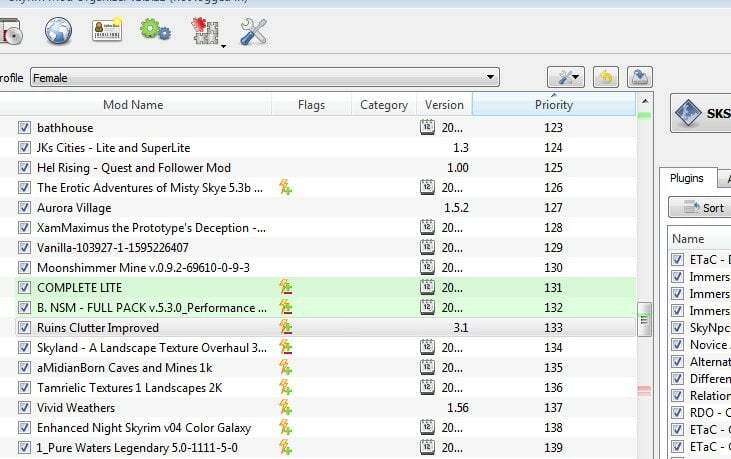Open the Profiles ID card icon
This screenshot has width=731, height=459.
click(x=107, y=30)
